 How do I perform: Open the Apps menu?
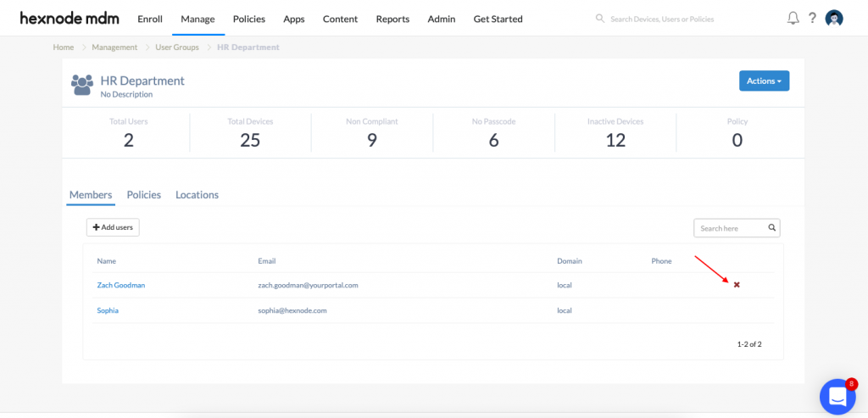pyautogui.click(x=294, y=19)
